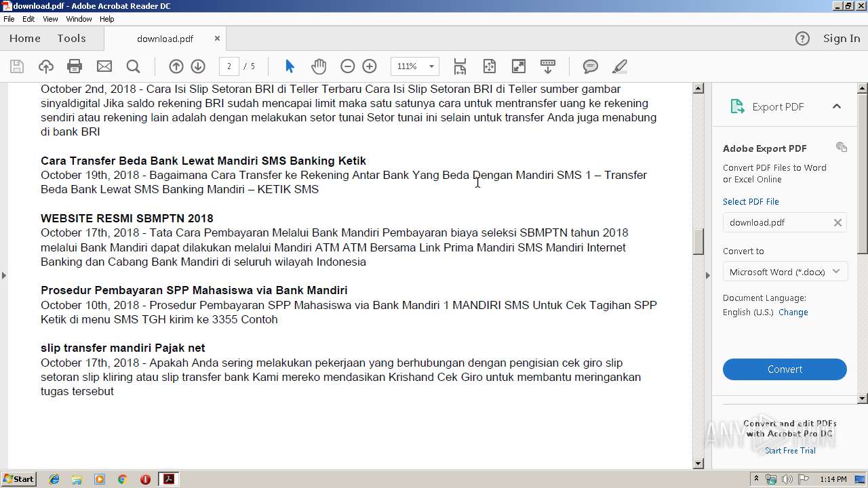Open Opera browser taskbar icon
The height and width of the screenshot is (488, 868).
(145, 479)
